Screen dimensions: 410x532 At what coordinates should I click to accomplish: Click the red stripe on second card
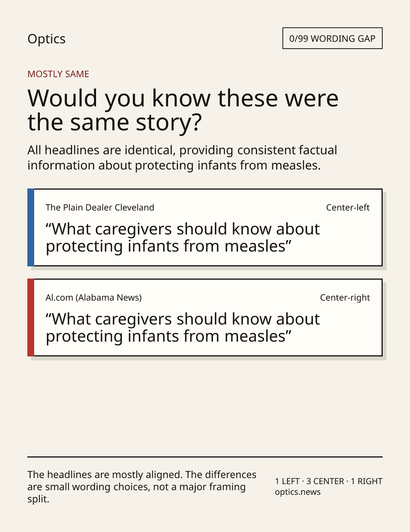[31, 317]
